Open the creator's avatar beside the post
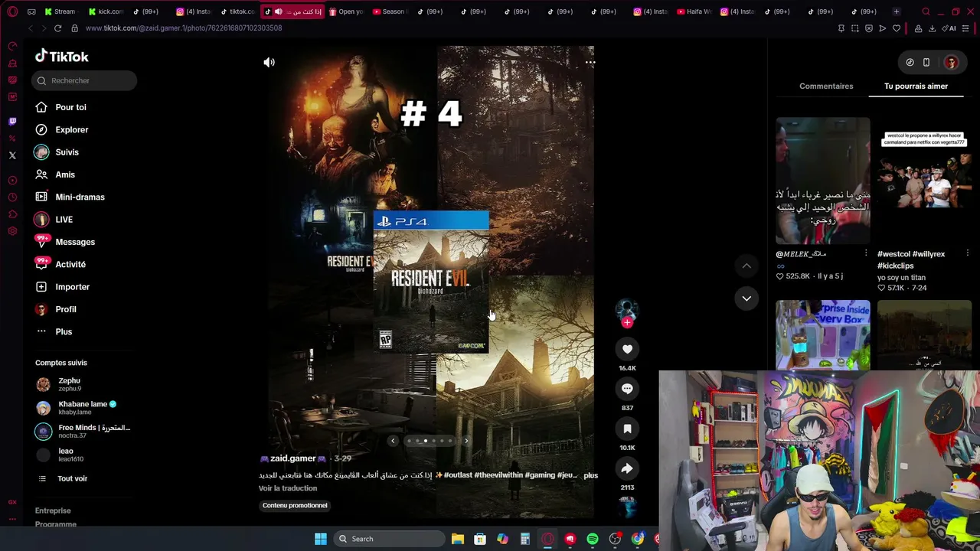Screen dimensions: 980x551 627,308
